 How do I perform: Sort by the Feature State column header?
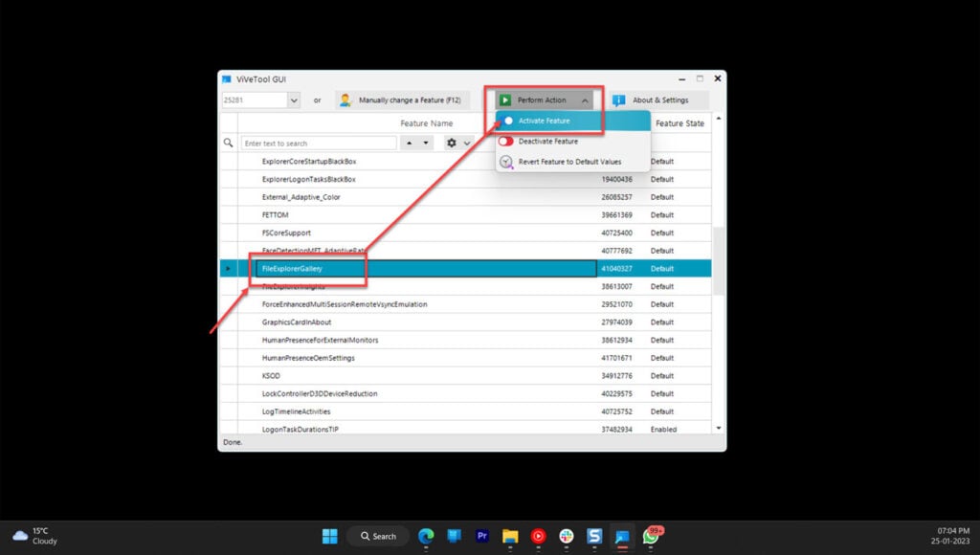point(679,123)
